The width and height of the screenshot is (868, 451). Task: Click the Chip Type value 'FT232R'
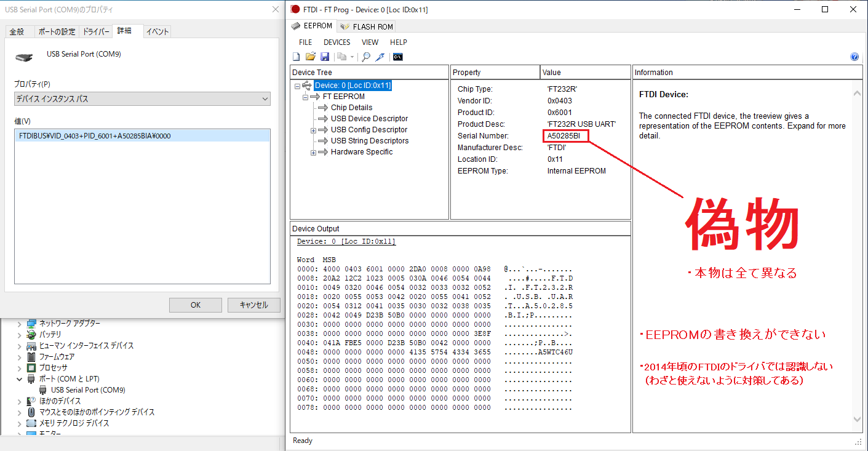tap(562, 89)
